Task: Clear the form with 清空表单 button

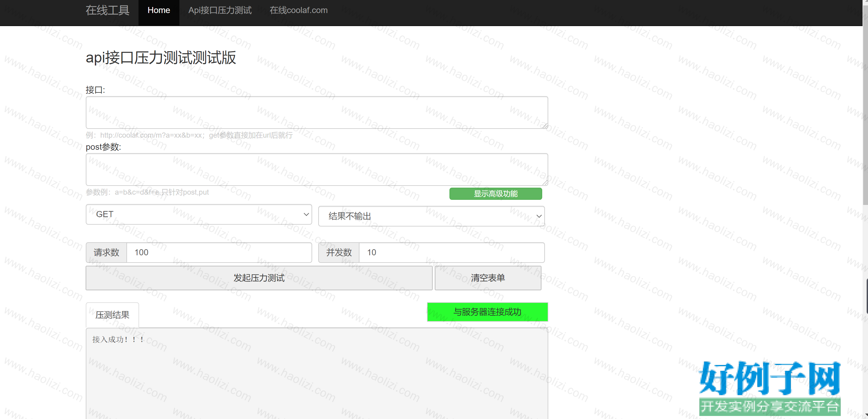Action: [x=488, y=278]
